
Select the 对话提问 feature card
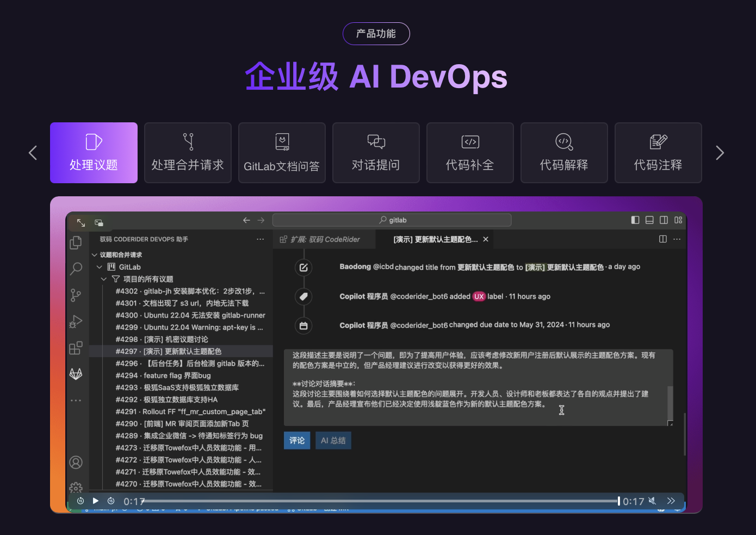376,153
